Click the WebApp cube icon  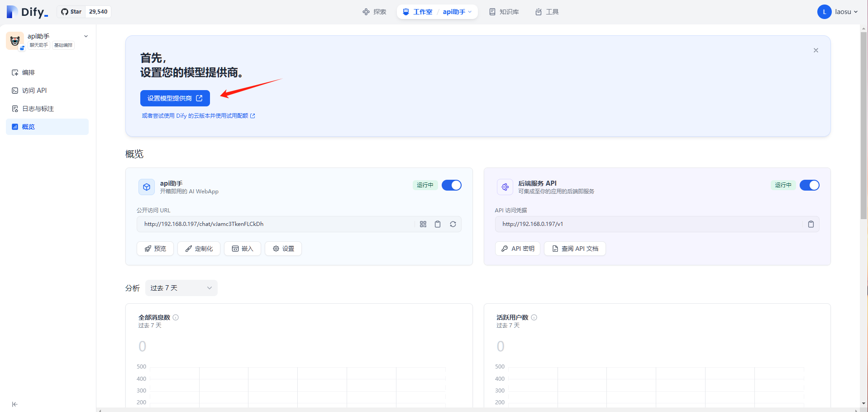pyautogui.click(x=147, y=187)
